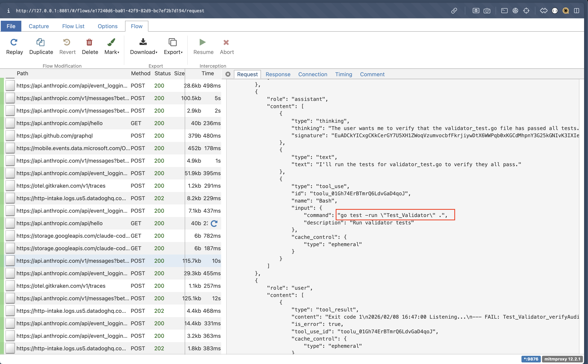Switch to the Flow List tab
This screenshot has width=588, height=364.
pyautogui.click(x=73, y=26)
